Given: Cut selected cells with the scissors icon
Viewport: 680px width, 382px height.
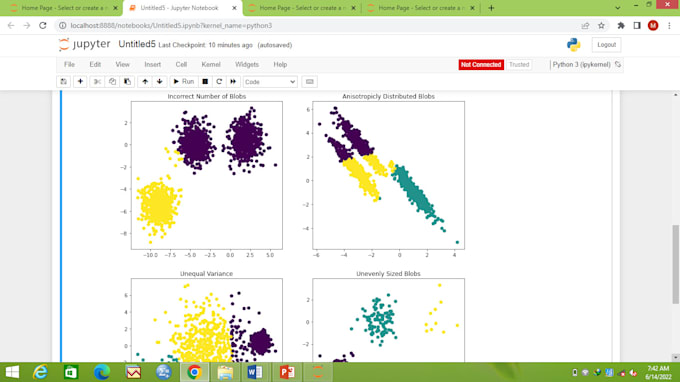Looking at the screenshot, I should (x=97, y=82).
